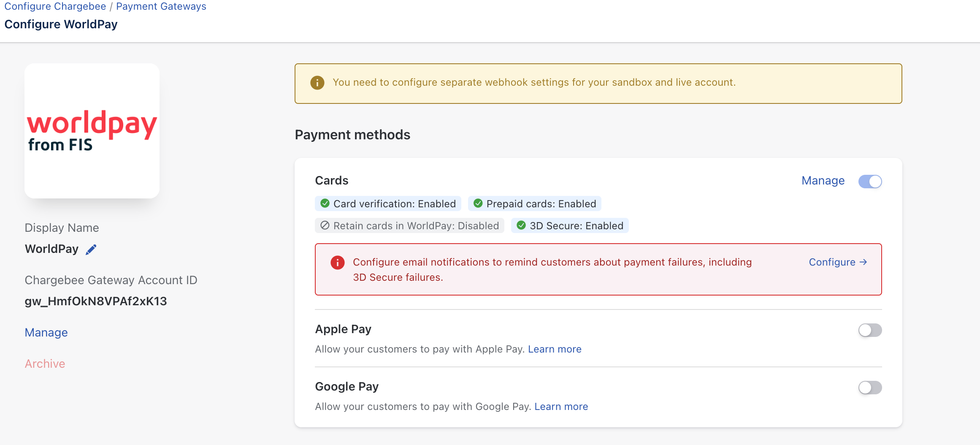The width and height of the screenshot is (980, 445).
Task: Disable the Cards payment method toggle
Action: point(870,182)
